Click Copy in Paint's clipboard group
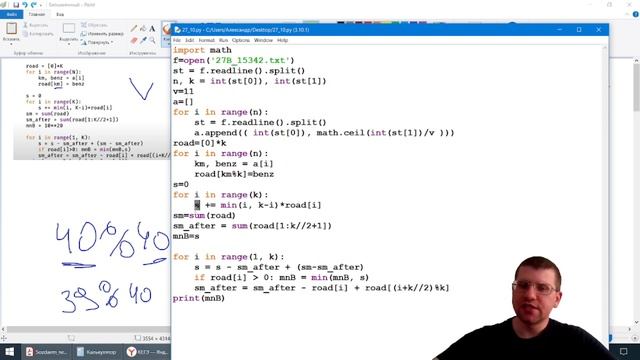The image size is (640, 360). pos(38,34)
